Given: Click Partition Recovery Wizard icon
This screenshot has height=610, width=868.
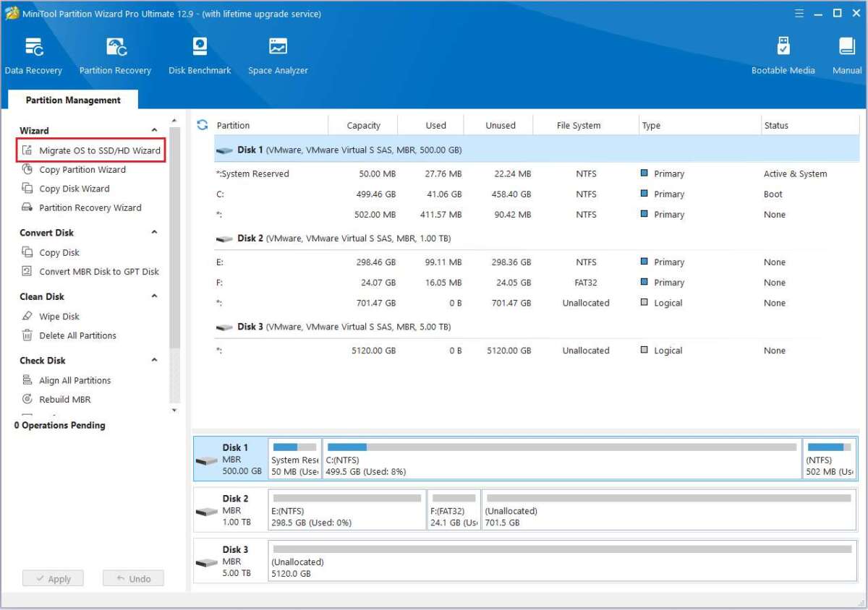Looking at the screenshot, I should (x=27, y=207).
